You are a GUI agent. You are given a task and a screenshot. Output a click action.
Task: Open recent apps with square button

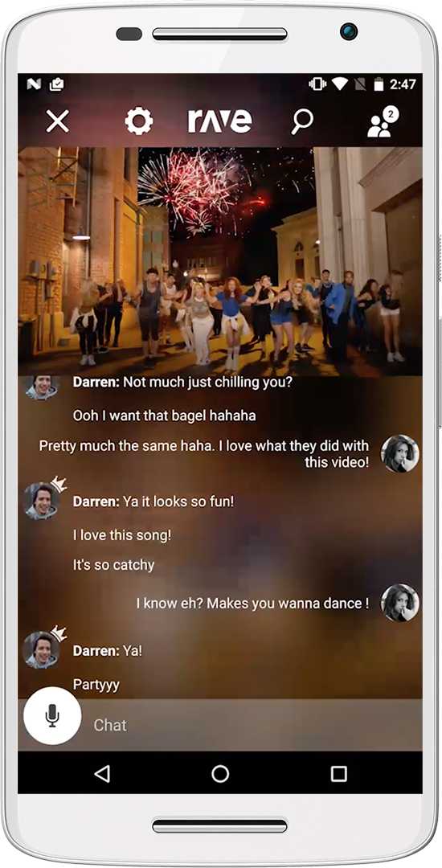click(338, 773)
